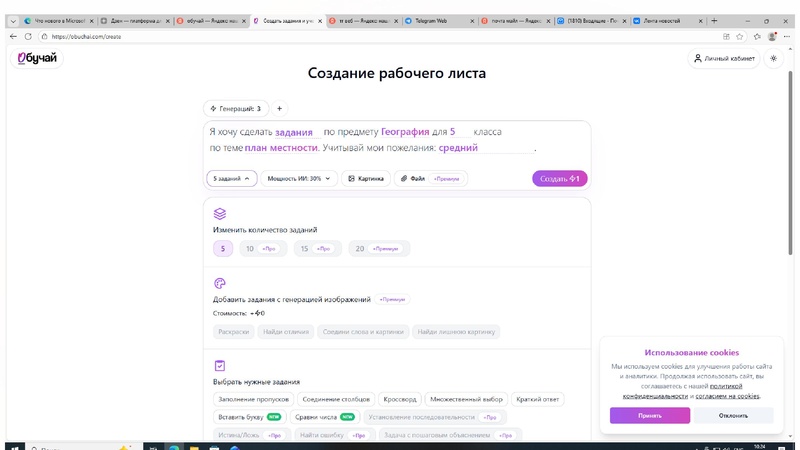
Task: Select 20 tasks Premium option
Action: click(x=379, y=248)
